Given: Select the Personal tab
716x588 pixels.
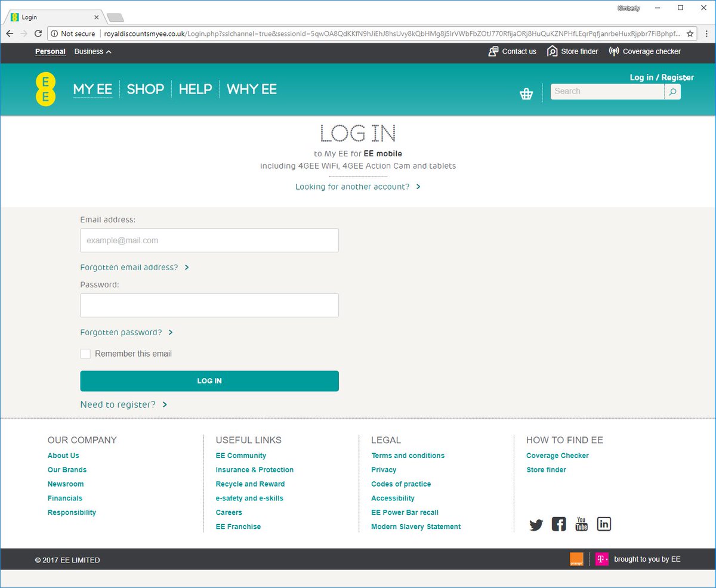Looking at the screenshot, I should point(50,51).
